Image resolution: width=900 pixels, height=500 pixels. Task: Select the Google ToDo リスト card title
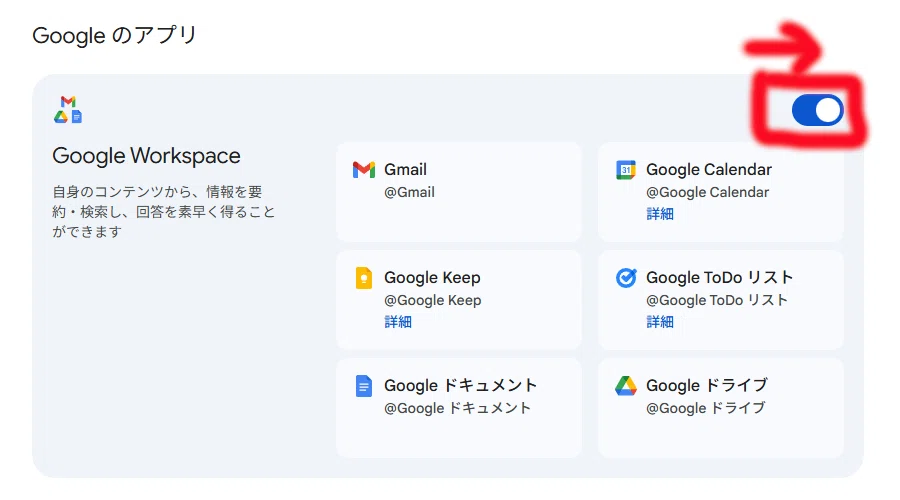point(720,278)
